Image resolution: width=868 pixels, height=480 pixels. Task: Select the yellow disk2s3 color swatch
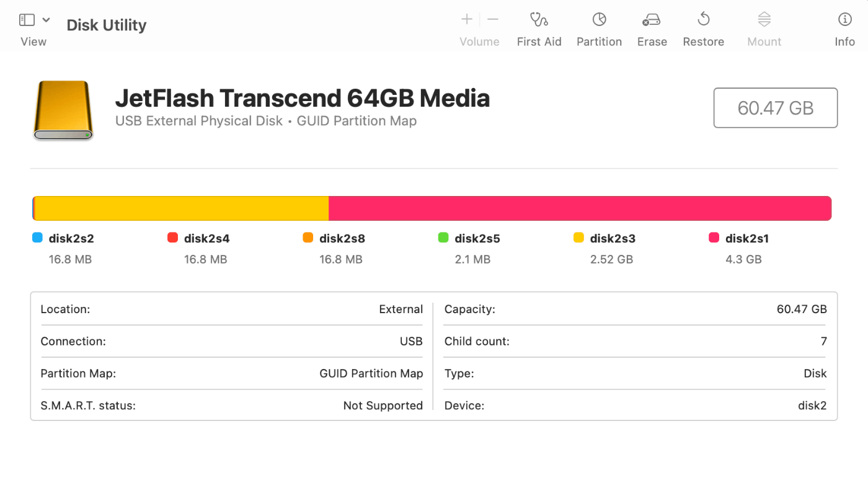click(578, 238)
